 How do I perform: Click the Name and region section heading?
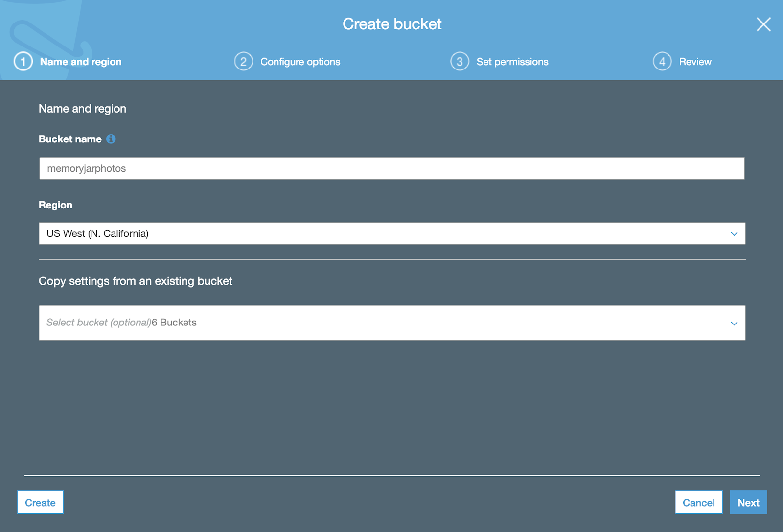(x=82, y=109)
